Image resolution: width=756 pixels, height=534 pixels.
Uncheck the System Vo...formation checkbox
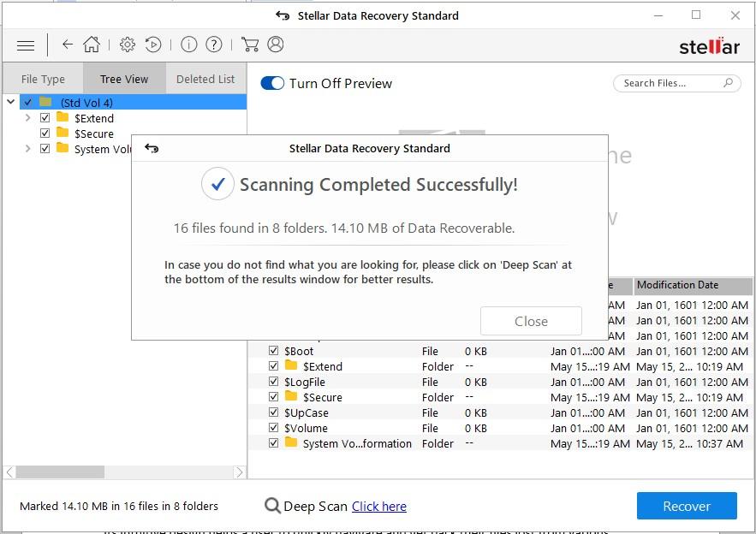click(x=273, y=443)
